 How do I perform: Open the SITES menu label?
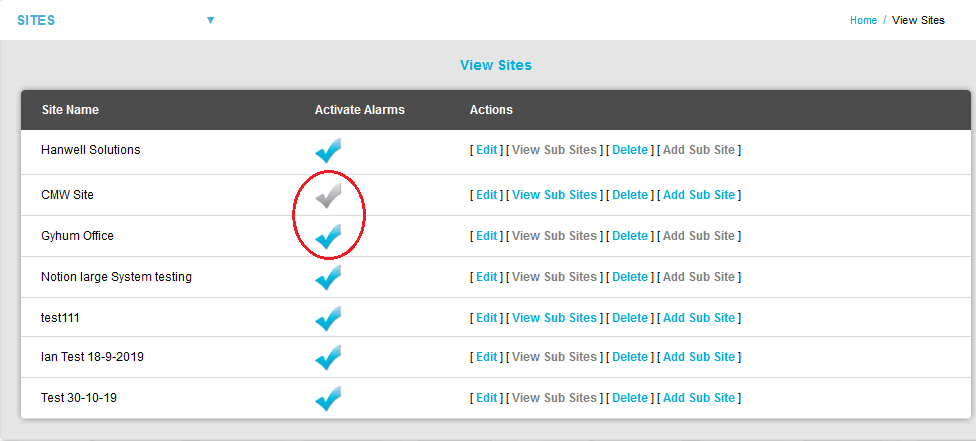(36, 20)
